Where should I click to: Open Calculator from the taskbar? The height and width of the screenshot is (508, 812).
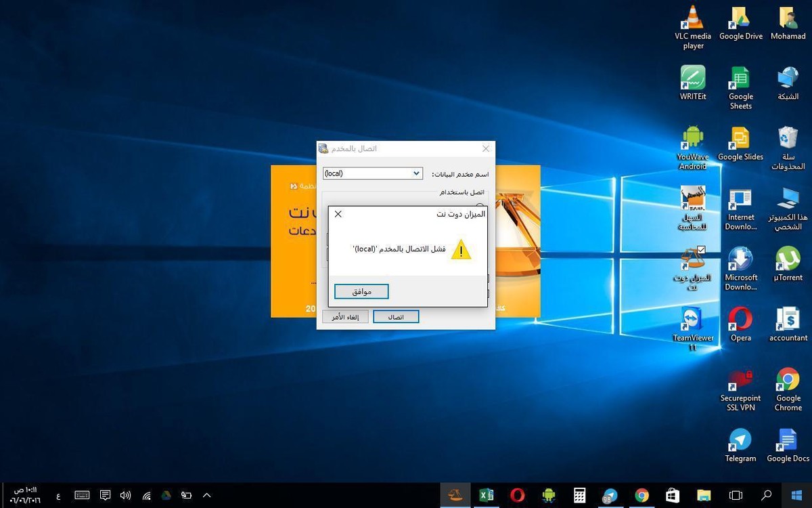(579, 495)
